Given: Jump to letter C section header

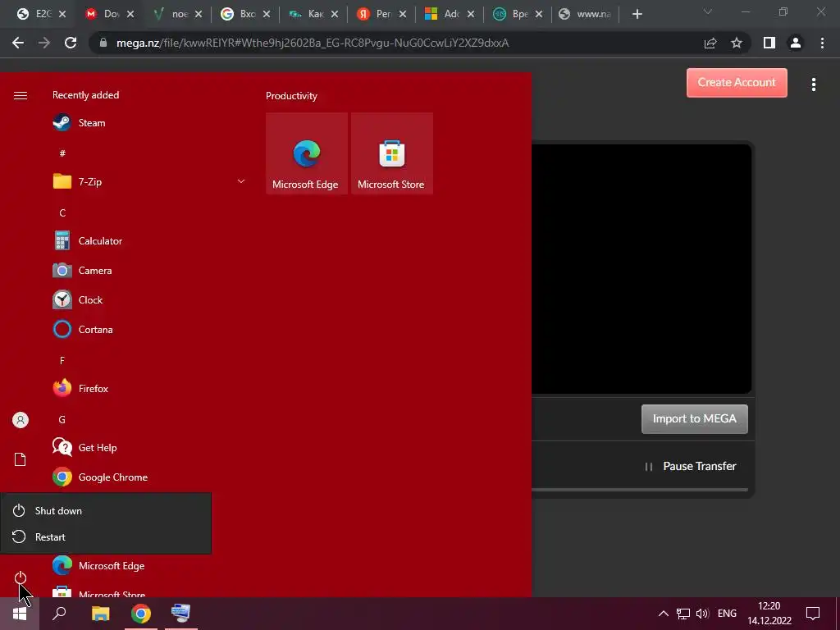Looking at the screenshot, I should 62,213.
